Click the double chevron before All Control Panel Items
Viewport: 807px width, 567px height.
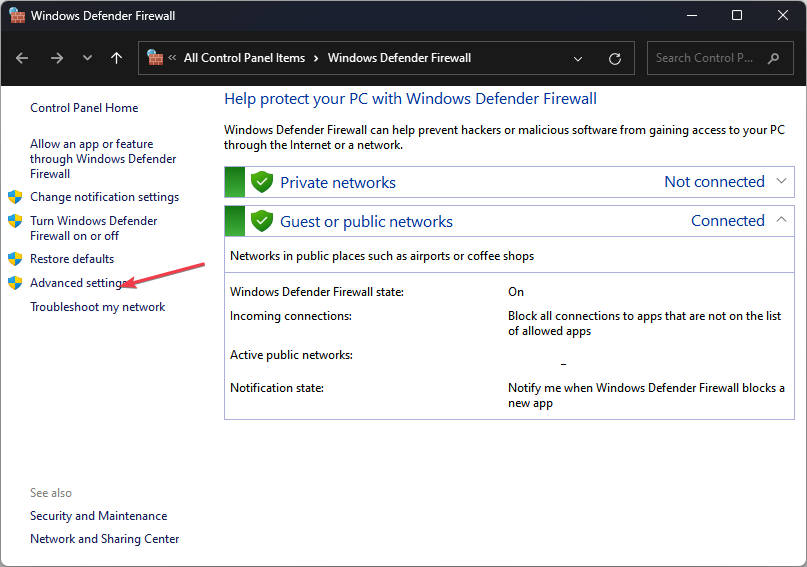coord(172,58)
